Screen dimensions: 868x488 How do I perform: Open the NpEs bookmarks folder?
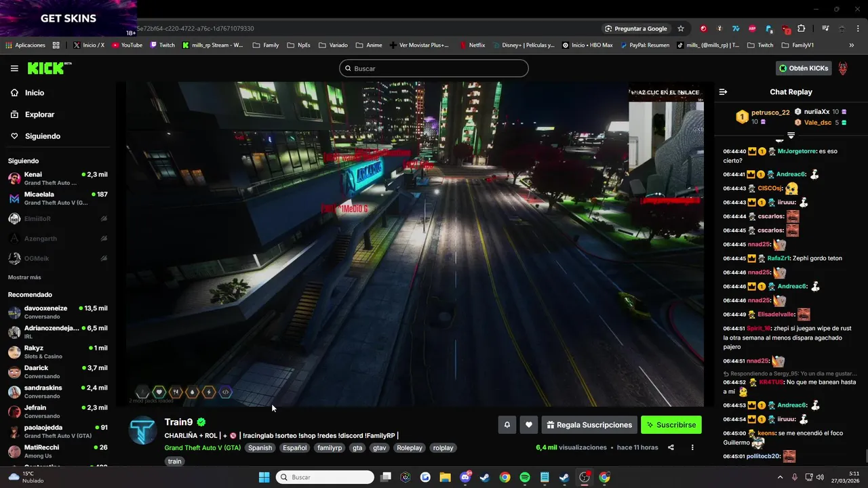(298, 45)
